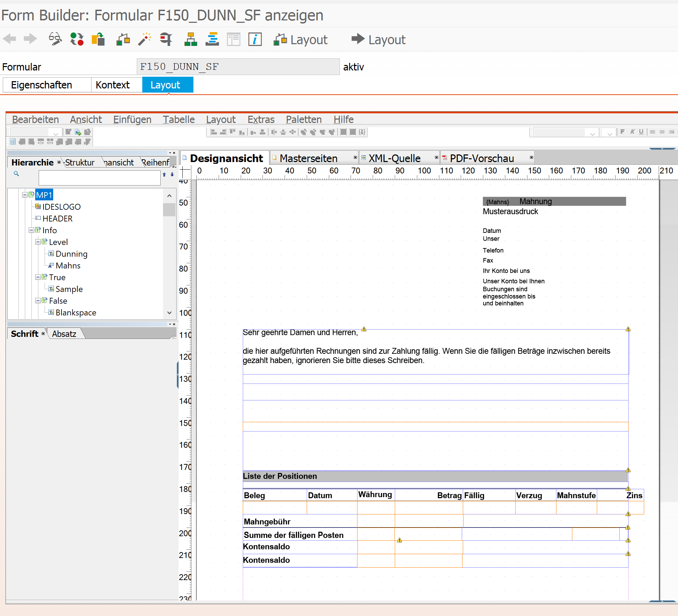Viewport: 678px width, 616px height.
Task: Collapse the False tree node
Action: [38, 301]
